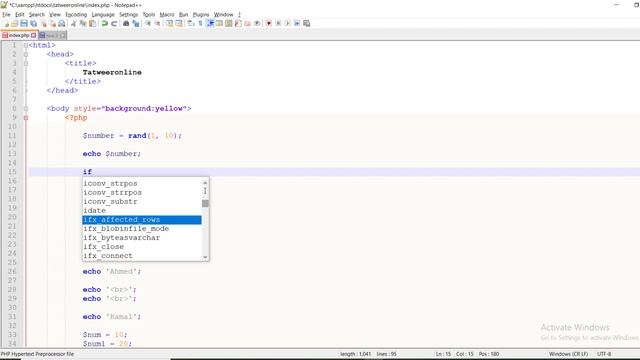Close the index.php tab
The height and width of the screenshot is (360, 640).
pos(33,36)
